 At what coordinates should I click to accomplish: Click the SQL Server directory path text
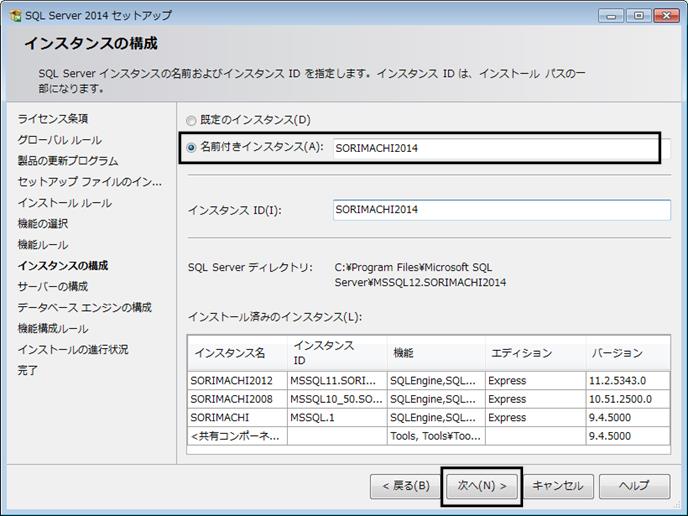pyautogui.click(x=420, y=275)
